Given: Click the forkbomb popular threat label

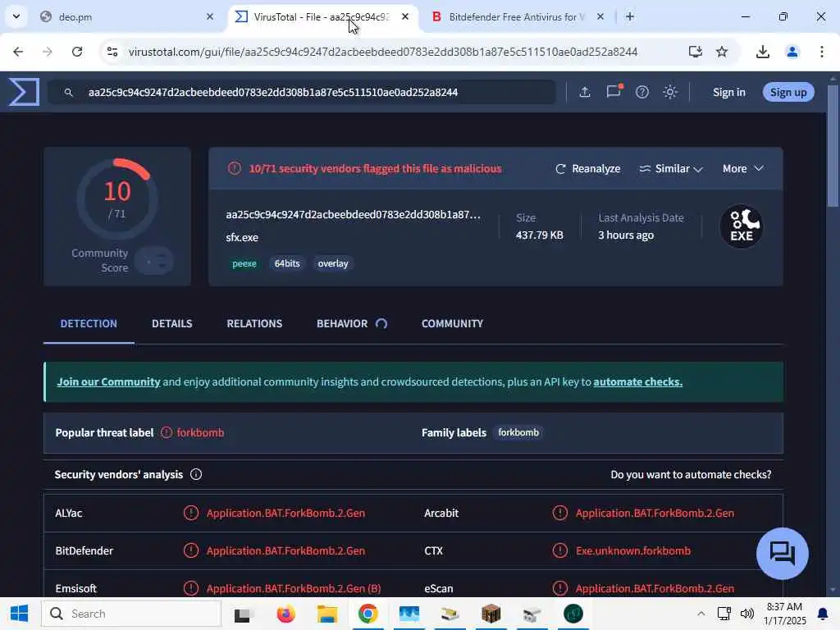Looking at the screenshot, I should pyautogui.click(x=200, y=433).
